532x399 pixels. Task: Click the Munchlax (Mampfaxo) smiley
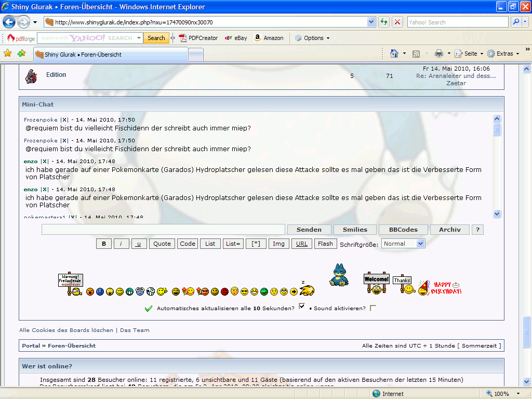coord(338,275)
